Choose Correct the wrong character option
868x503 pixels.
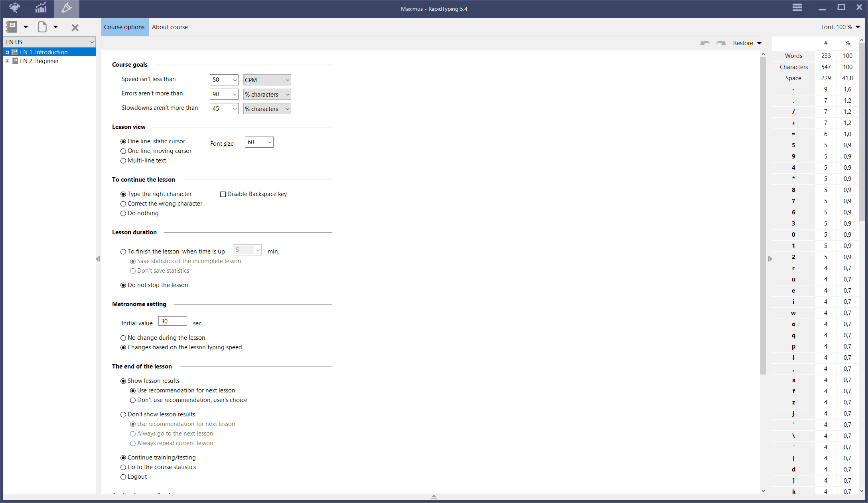pos(123,204)
